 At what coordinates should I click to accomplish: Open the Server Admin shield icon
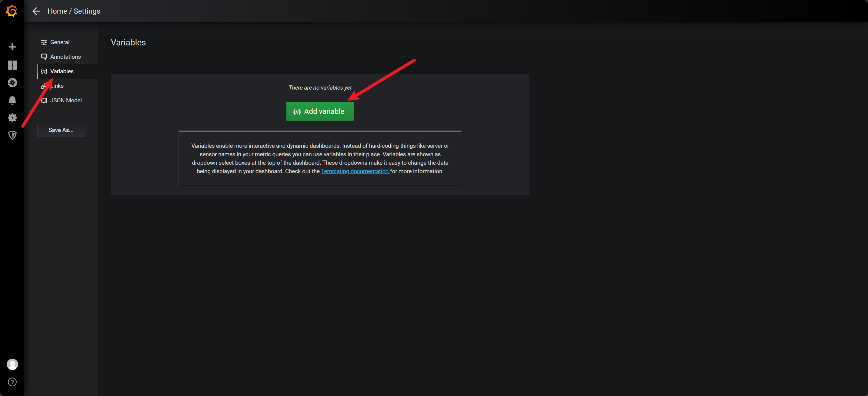pyautogui.click(x=12, y=135)
